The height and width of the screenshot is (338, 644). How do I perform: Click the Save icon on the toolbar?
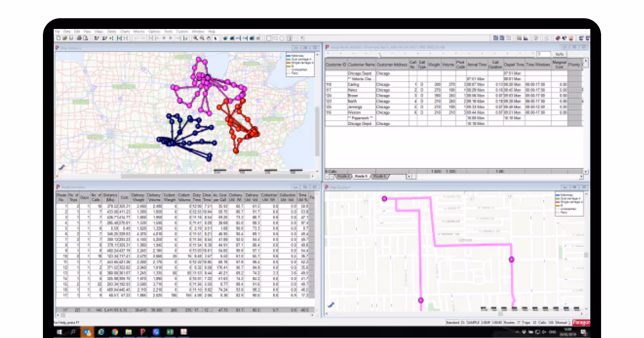[x=70, y=38]
